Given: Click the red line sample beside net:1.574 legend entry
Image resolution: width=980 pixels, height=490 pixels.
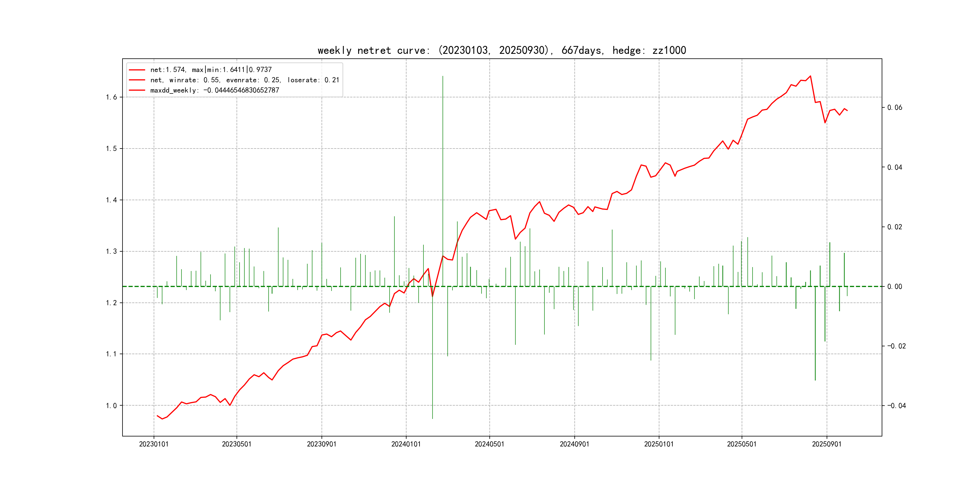Looking at the screenshot, I should coord(137,70).
